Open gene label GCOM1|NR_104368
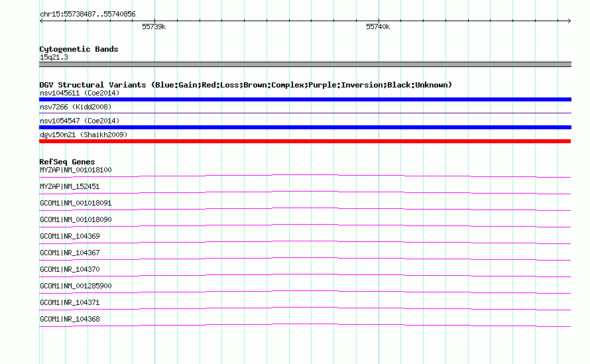The height and width of the screenshot is (364, 590). [x=70, y=319]
